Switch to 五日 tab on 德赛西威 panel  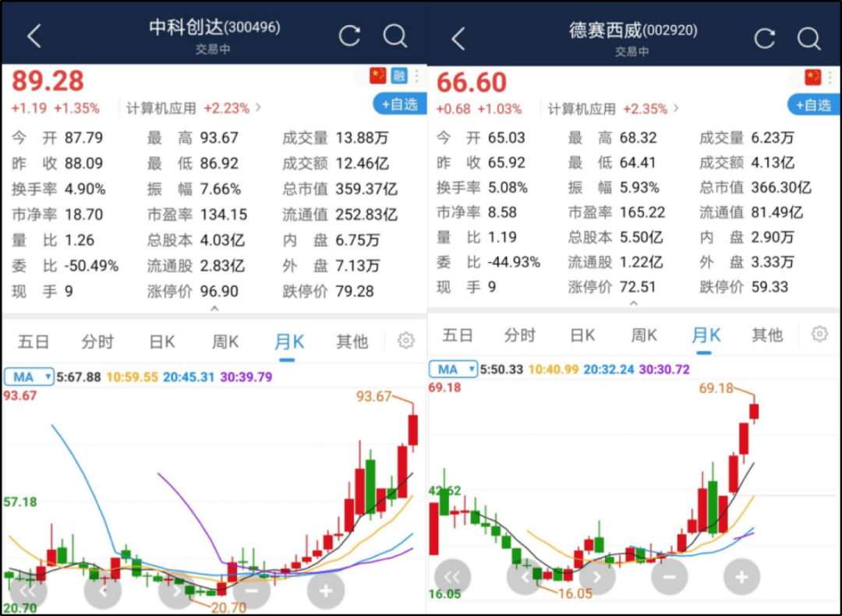[458, 335]
